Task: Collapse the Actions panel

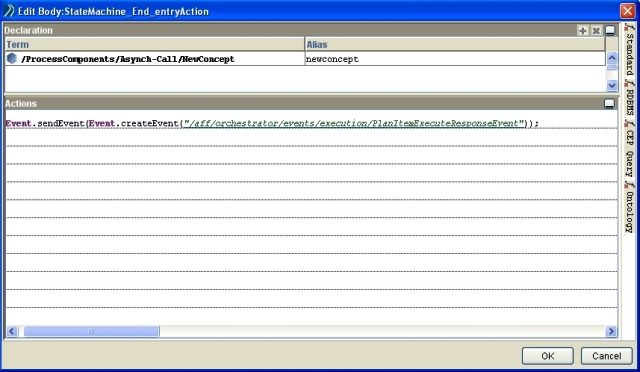Action: point(609,104)
